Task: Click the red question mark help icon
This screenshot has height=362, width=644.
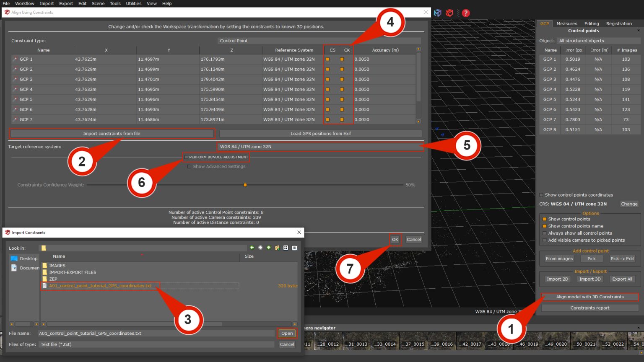Action: 465,13
